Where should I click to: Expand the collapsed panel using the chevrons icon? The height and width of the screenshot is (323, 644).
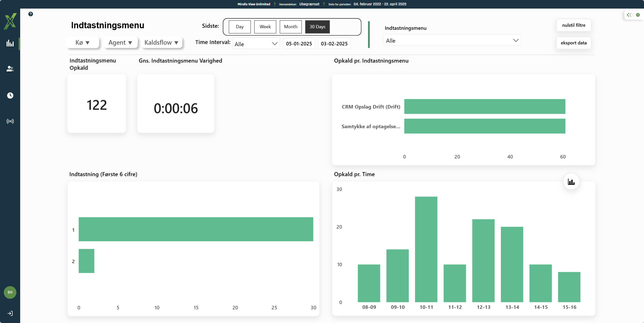point(630,15)
